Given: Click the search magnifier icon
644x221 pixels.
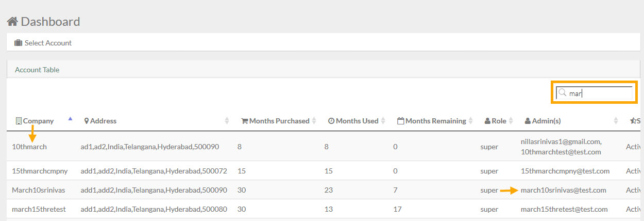Looking at the screenshot, I should pos(563,93).
